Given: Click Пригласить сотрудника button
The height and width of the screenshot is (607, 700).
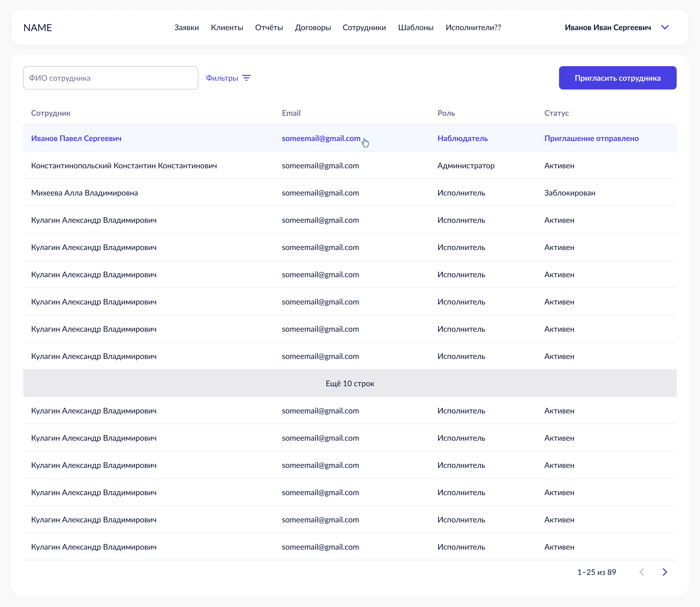Looking at the screenshot, I should click(x=617, y=78).
